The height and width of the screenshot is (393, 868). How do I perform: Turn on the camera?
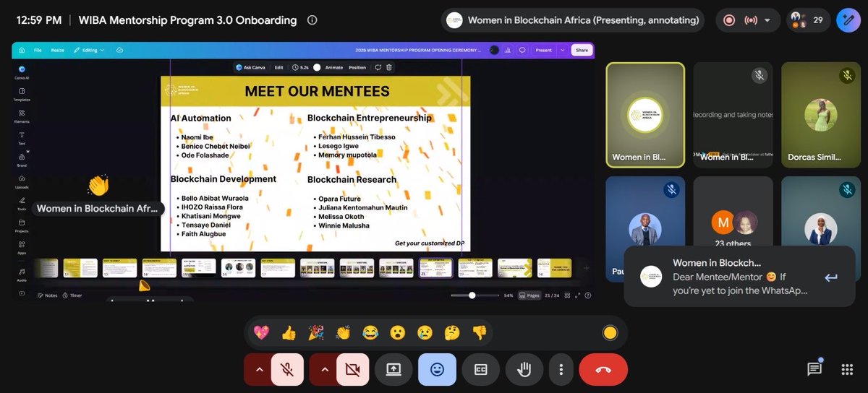coord(352,369)
